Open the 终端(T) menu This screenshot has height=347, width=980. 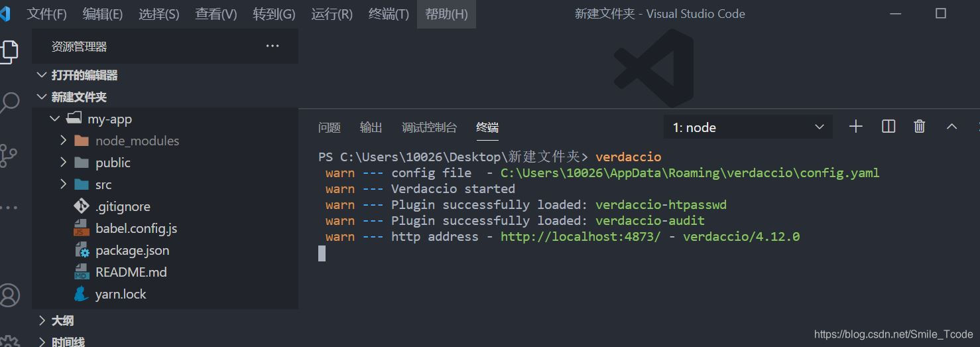(389, 14)
